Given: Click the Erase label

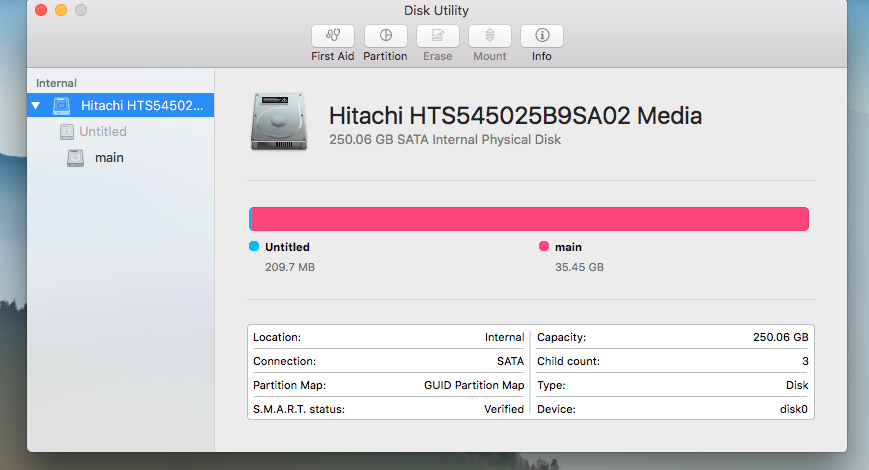Looking at the screenshot, I should [437, 56].
